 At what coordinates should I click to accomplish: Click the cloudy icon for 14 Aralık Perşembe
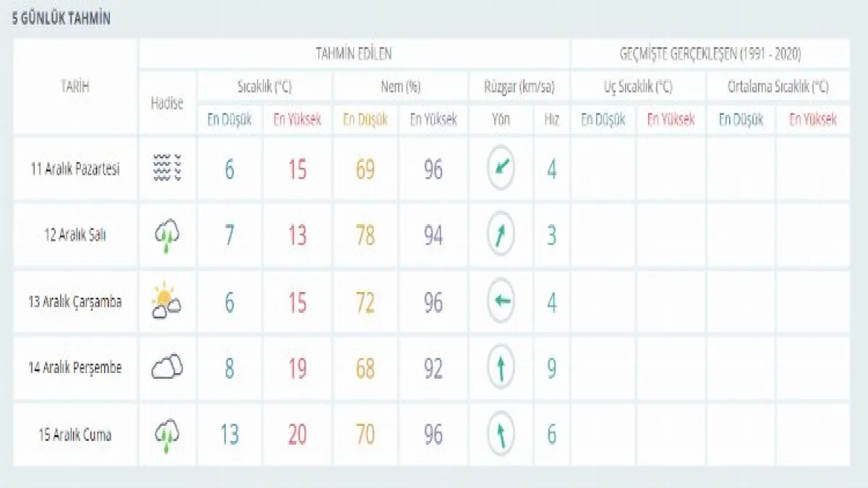[167, 367]
